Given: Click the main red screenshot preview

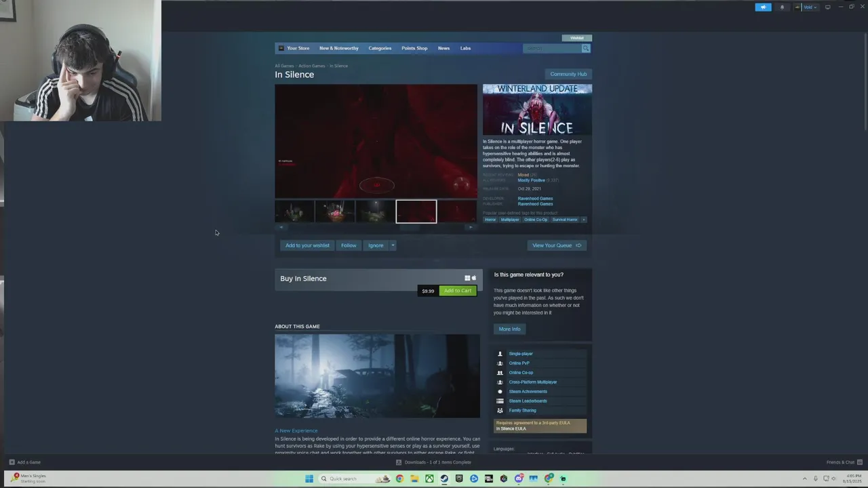Looking at the screenshot, I should tap(376, 141).
